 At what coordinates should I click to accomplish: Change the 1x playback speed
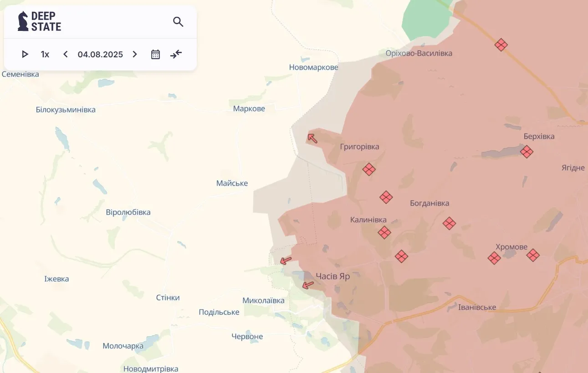pos(45,54)
